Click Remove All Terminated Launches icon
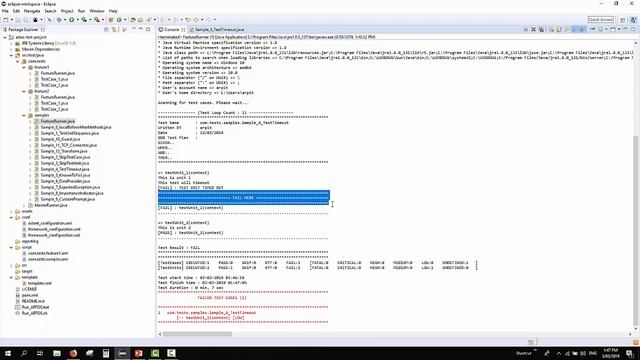Screen dimensions: 640x360 [x=541, y=29]
